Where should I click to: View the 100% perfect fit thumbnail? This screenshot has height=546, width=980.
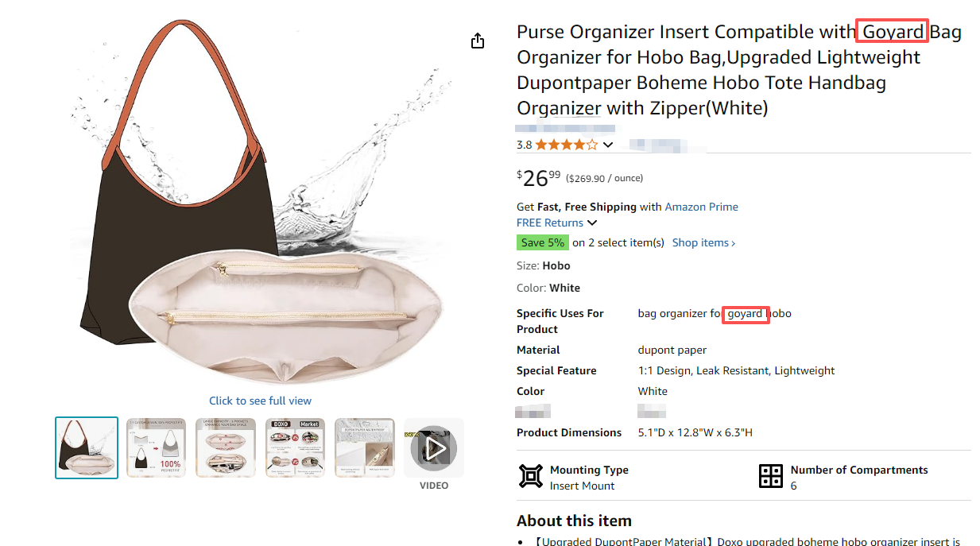(157, 447)
